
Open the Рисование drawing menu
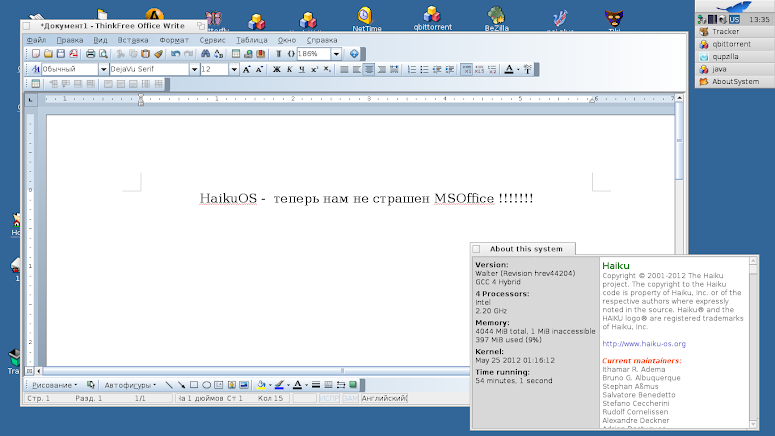pos(54,385)
